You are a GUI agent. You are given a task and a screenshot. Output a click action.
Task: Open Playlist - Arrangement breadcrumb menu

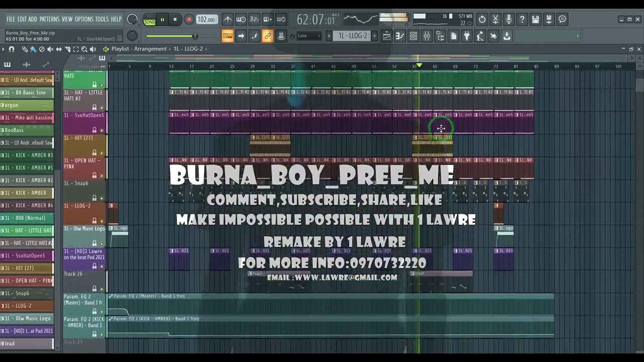(x=139, y=49)
